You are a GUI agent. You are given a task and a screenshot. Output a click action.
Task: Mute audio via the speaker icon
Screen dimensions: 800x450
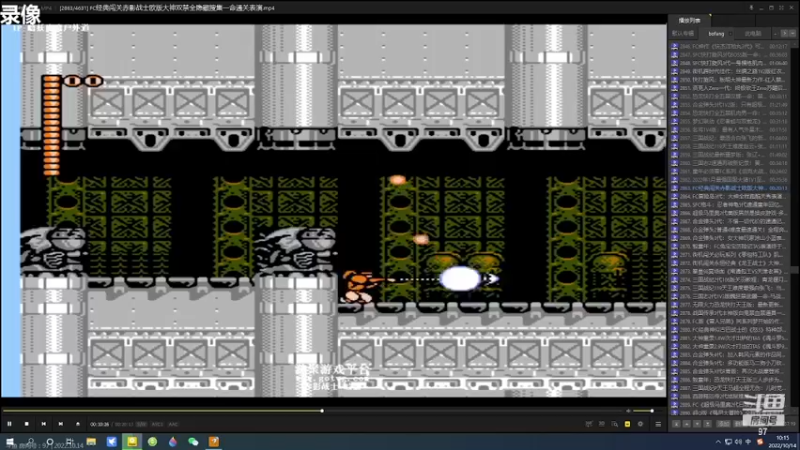point(629,411)
